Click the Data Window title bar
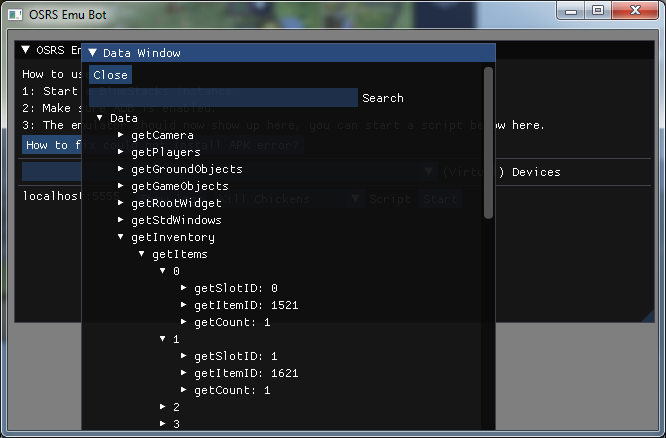 pyautogui.click(x=289, y=53)
